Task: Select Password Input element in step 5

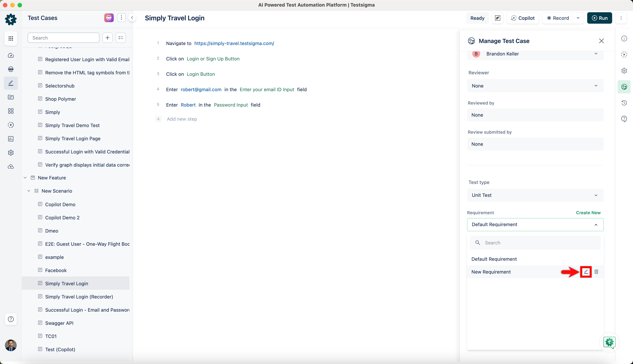Action: pyautogui.click(x=231, y=105)
